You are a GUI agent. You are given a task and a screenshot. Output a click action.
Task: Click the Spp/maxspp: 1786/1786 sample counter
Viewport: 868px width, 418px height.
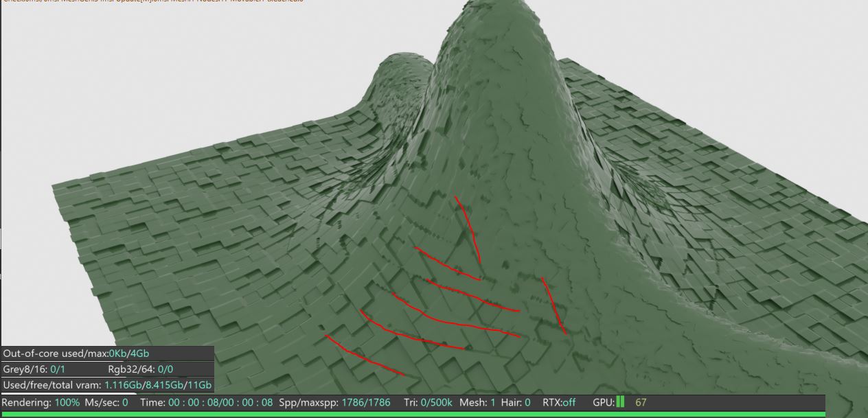[334, 402]
